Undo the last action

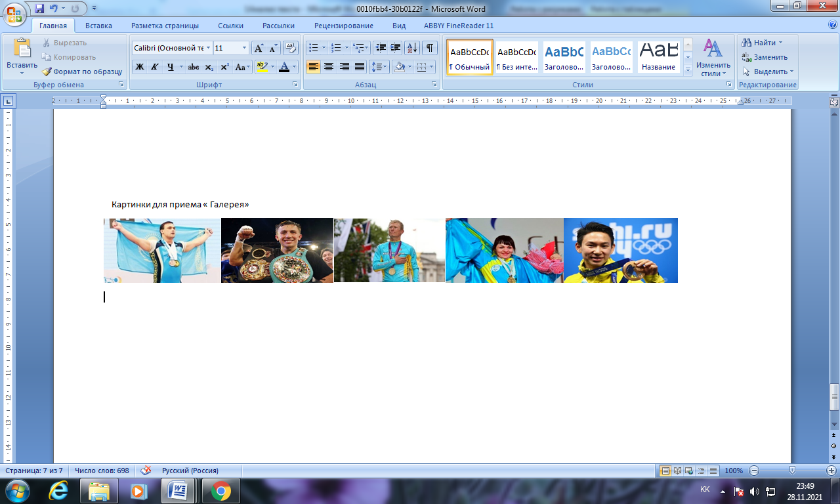click(x=54, y=9)
